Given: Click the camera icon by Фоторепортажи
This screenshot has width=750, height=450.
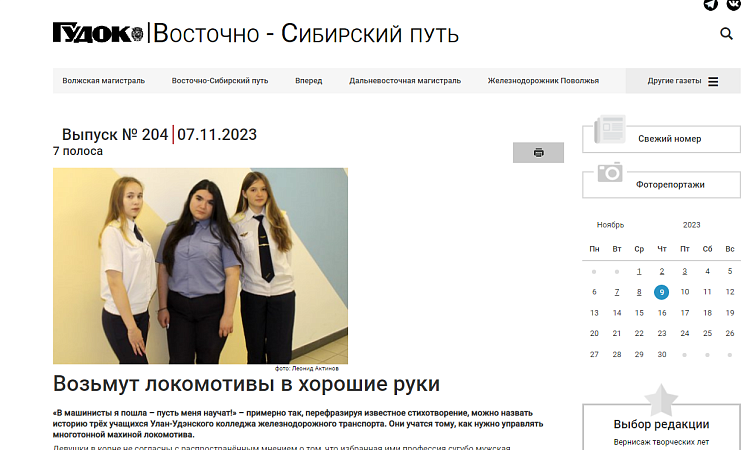Looking at the screenshot, I should [x=610, y=172].
